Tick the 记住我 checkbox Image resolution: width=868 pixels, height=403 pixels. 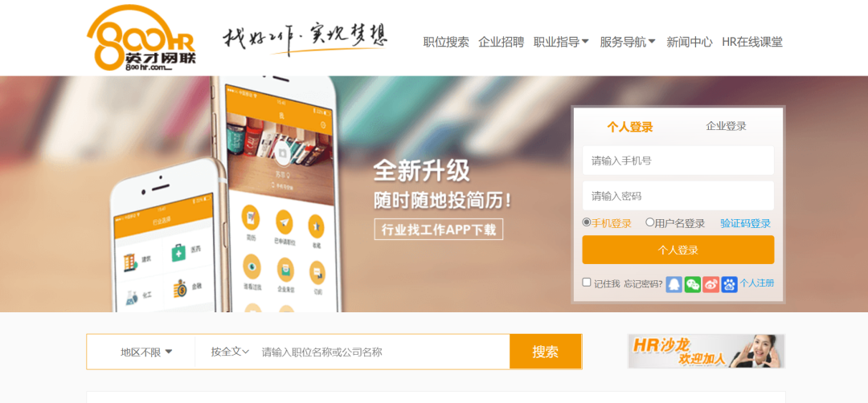click(586, 283)
